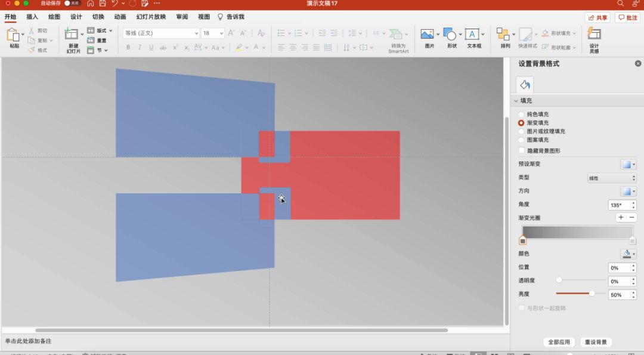
Task: Click the align text left icon
Action: tap(281, 48)
